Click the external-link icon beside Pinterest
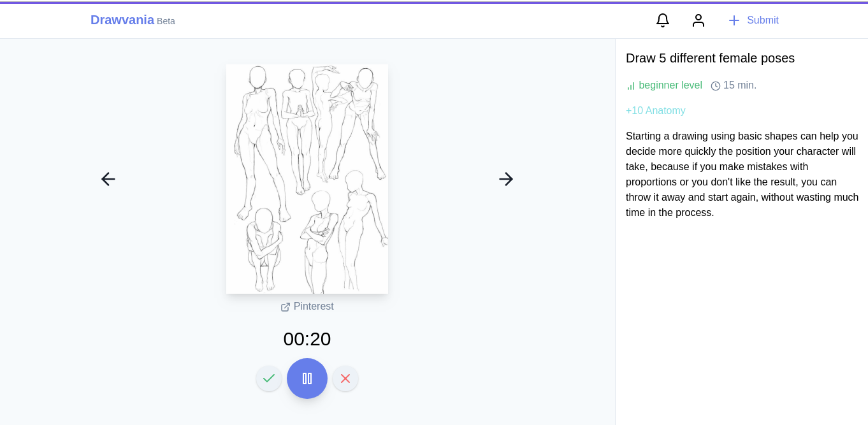Image resolution: width=868 pixels, height=425 pixels. (x=286, y=306)
